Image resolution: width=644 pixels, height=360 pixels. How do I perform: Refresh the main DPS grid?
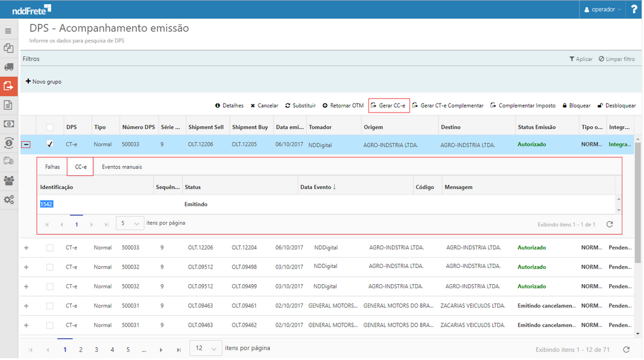click(x=626, y=350)
